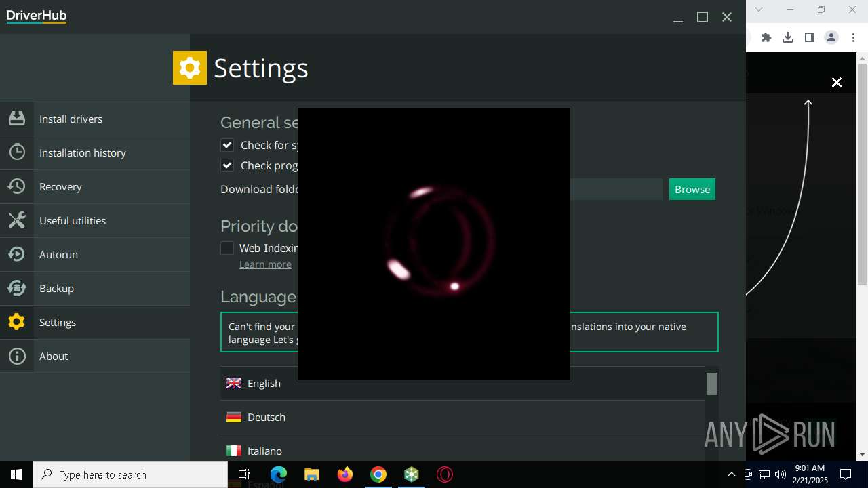Image resolution: width=868 pixels, height=488 pixels.
Task: Select Deutsch language
Action: tap(462, 417)
